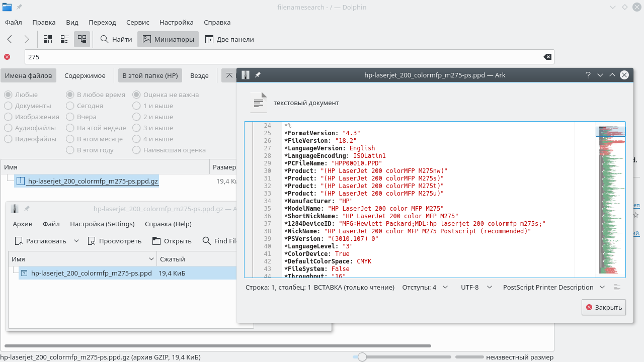Go back in Dolphin navigation

point(10,39)
